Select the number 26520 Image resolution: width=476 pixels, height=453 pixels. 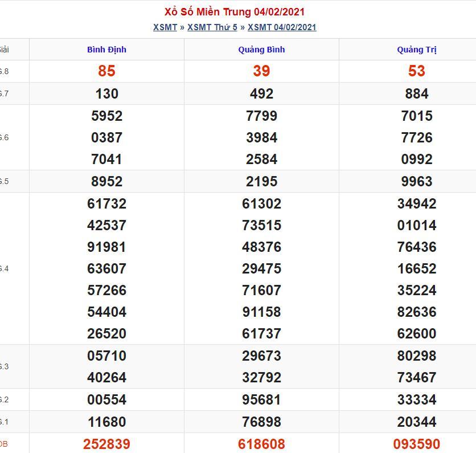(106, 333)
